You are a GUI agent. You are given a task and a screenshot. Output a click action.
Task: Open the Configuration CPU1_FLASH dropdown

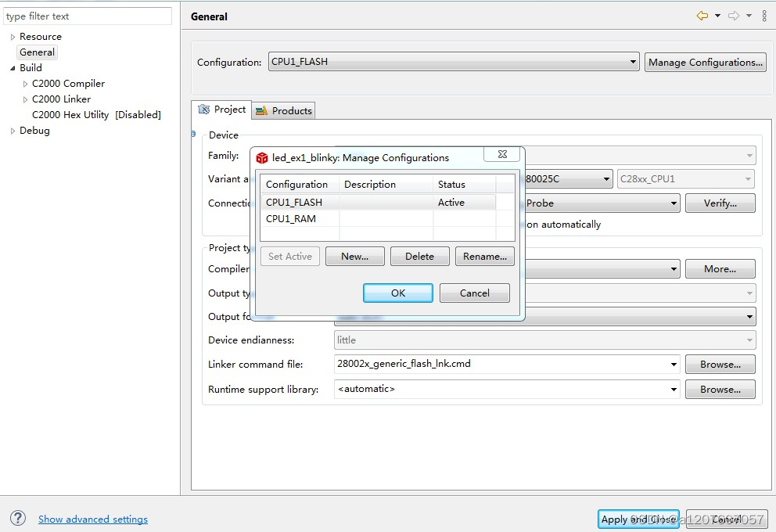pos(454,62)
